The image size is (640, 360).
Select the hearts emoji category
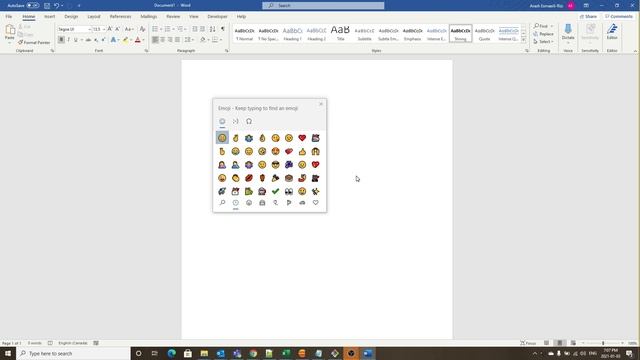click(316, 203)
